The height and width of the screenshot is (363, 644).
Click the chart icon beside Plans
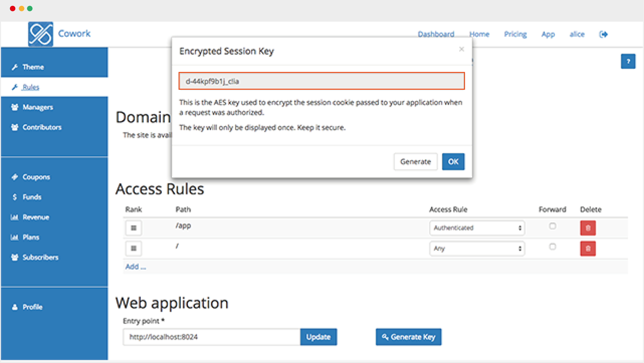click(x=14, y=237)
